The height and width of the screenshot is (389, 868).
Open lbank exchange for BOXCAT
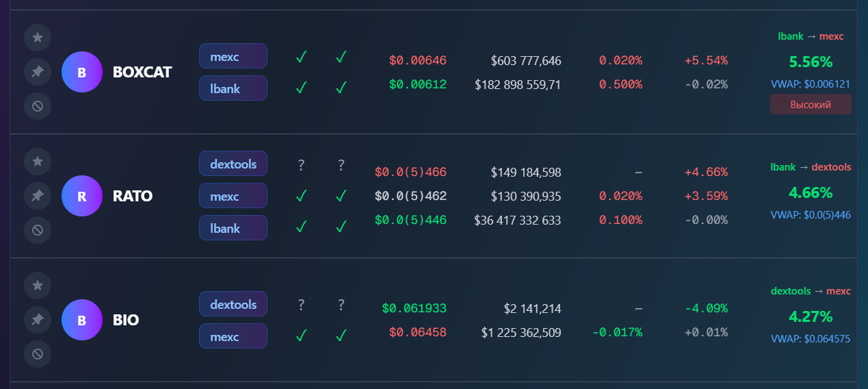[x=233, y=88]
